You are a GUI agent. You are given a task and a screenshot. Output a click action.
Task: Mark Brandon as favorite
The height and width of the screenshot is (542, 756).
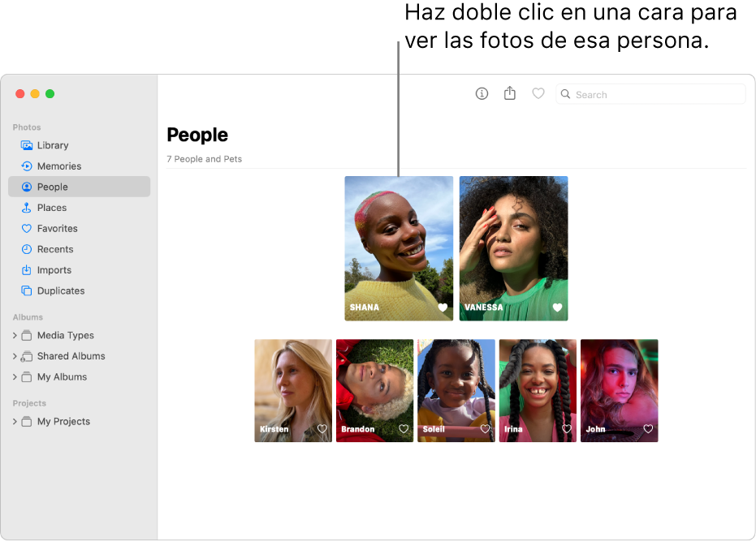[403, 428]
